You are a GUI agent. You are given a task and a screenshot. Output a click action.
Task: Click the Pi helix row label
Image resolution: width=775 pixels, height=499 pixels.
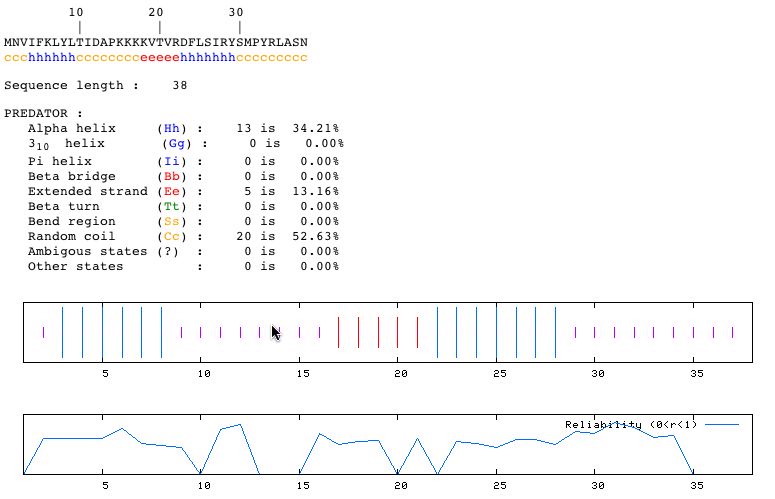pos(59,160)
